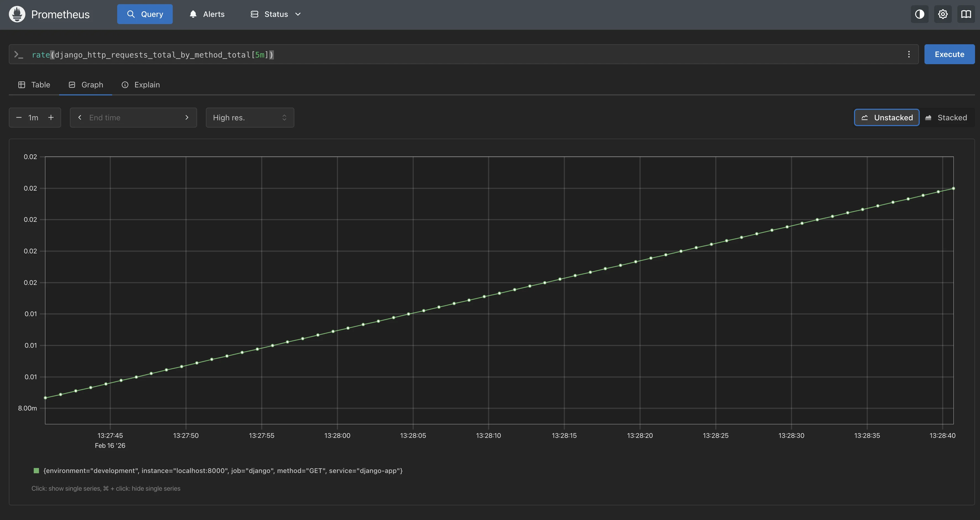Click the Query navigation button
Viewport: 980px width, 520px height.
[145, 14]
